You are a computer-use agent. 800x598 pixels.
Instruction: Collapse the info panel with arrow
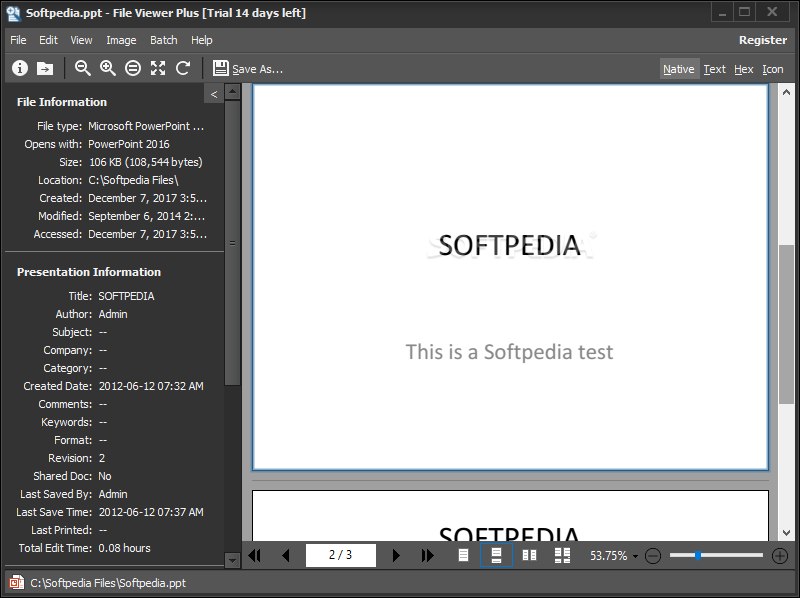(x=214, y=94)
